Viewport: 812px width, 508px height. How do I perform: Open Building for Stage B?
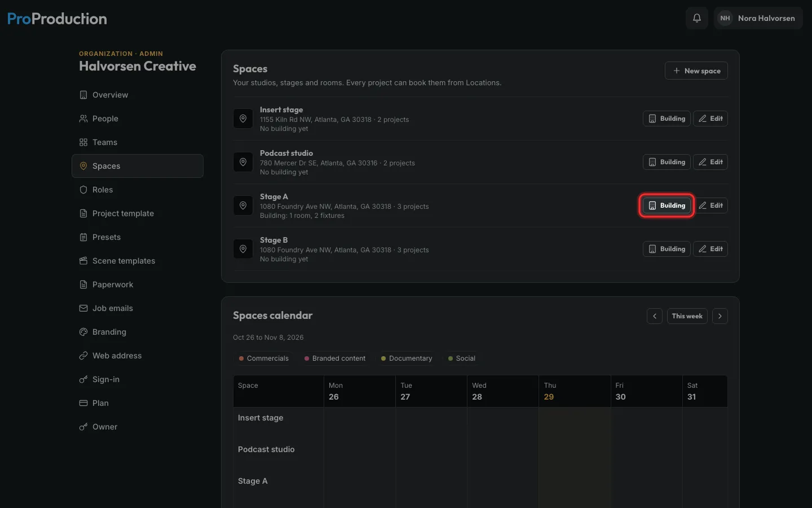(667, 249)
